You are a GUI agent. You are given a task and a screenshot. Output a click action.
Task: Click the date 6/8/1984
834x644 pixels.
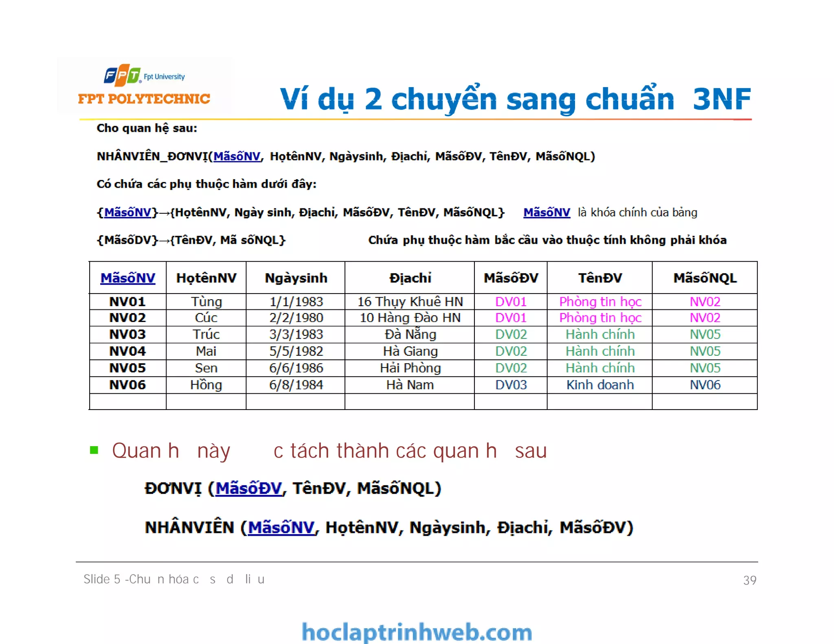(x=296, y=385)
